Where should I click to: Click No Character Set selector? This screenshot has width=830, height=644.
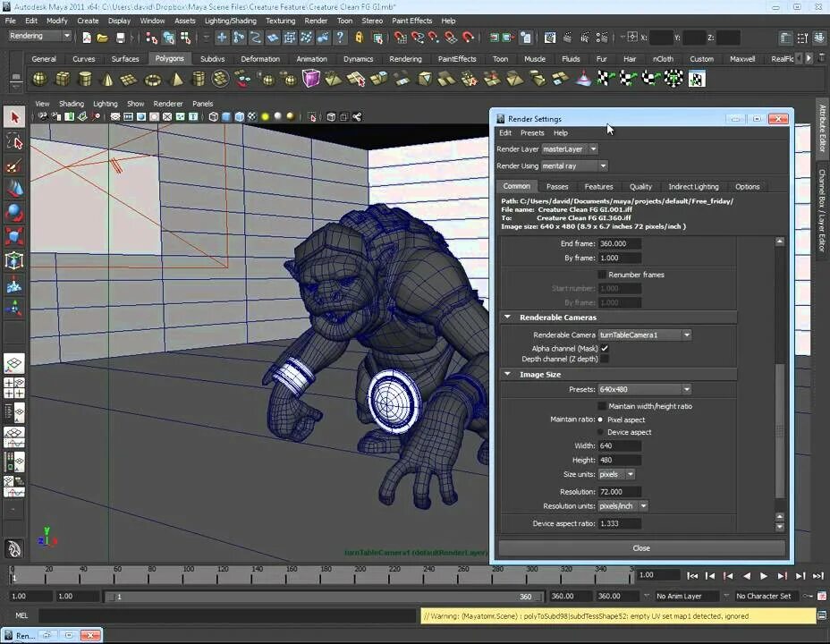tap(767, 596)
